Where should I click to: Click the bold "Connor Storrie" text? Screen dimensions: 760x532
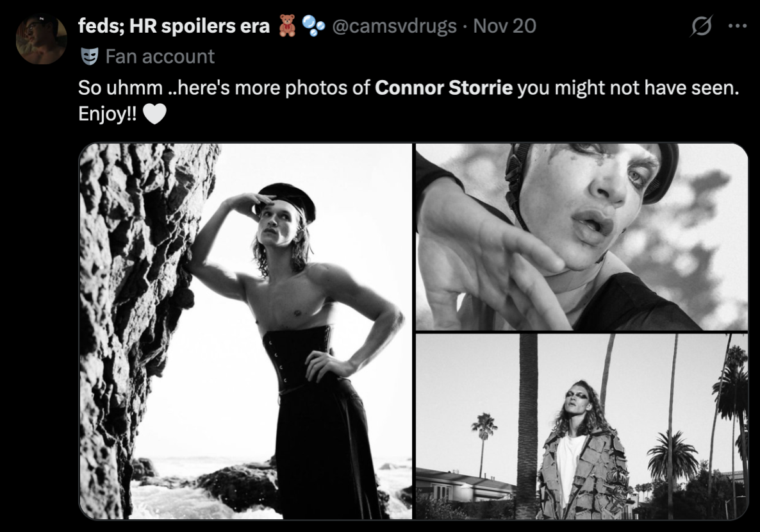pos(443,88)
